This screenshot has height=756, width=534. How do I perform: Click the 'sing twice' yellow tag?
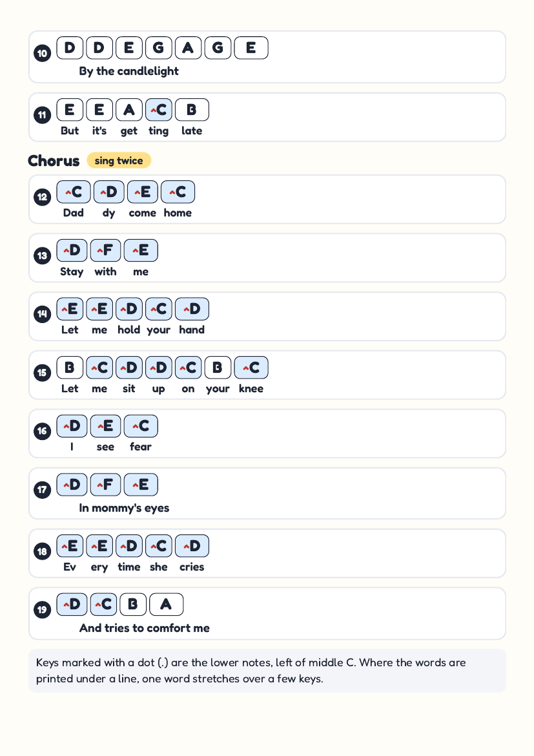click(x=119, y=160)
